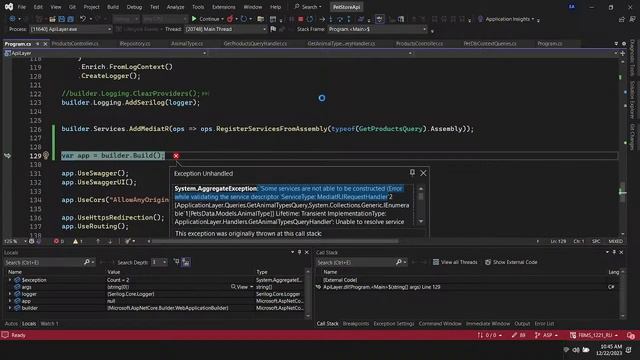Click the Call Stack search input field

[355, 262]
